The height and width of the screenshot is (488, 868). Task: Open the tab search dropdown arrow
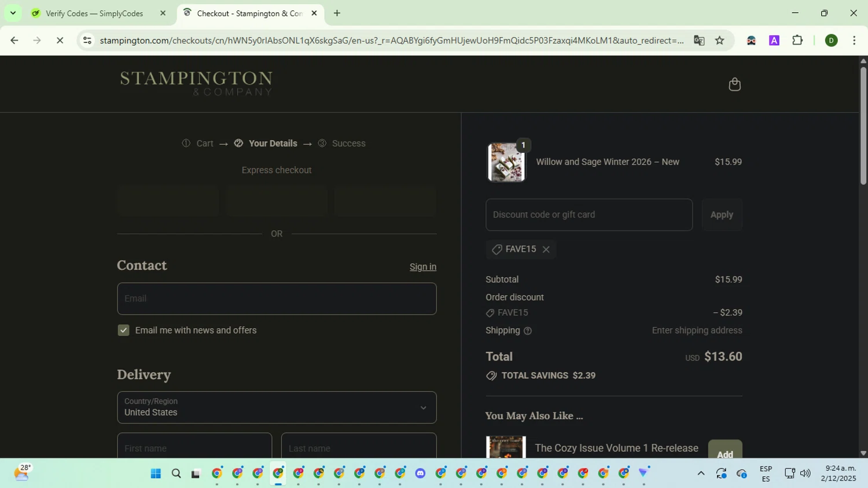click(13, 13)
